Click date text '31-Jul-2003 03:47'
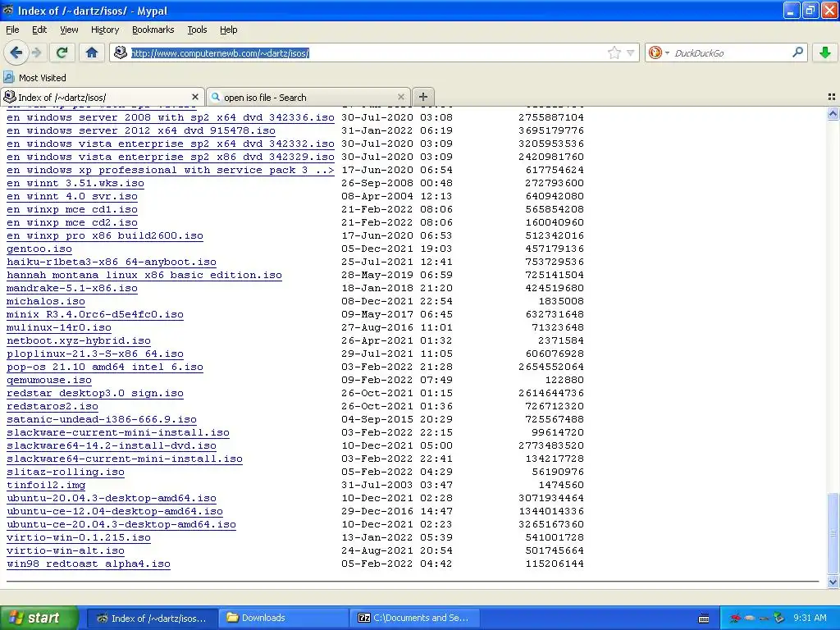 (396, 486)
